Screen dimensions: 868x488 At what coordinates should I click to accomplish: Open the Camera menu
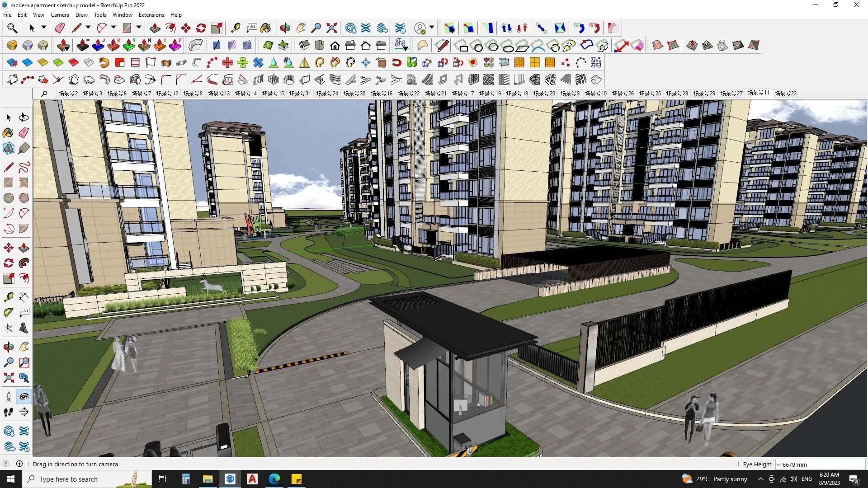pos(60,14)
